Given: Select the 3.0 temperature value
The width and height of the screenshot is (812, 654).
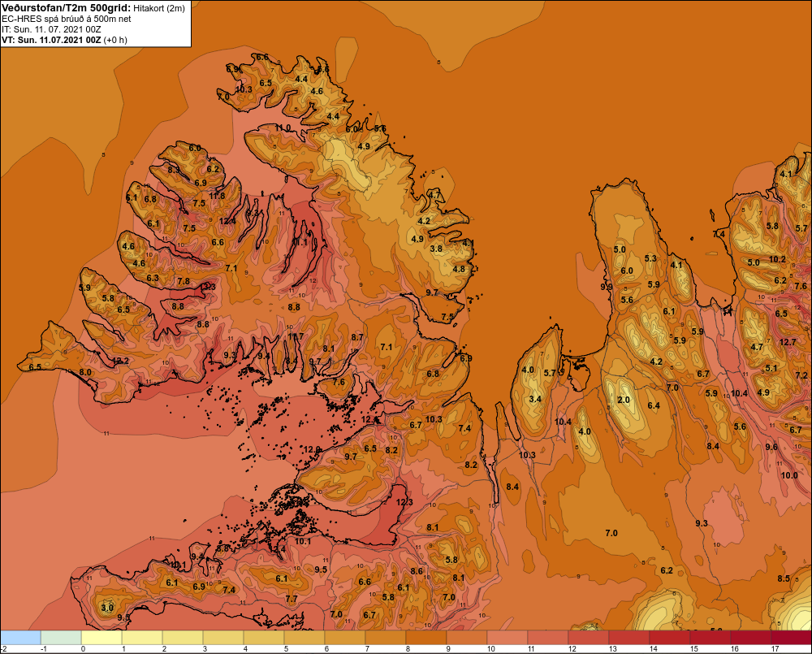Looking at the screenshot, I should (x=106, y=608).
